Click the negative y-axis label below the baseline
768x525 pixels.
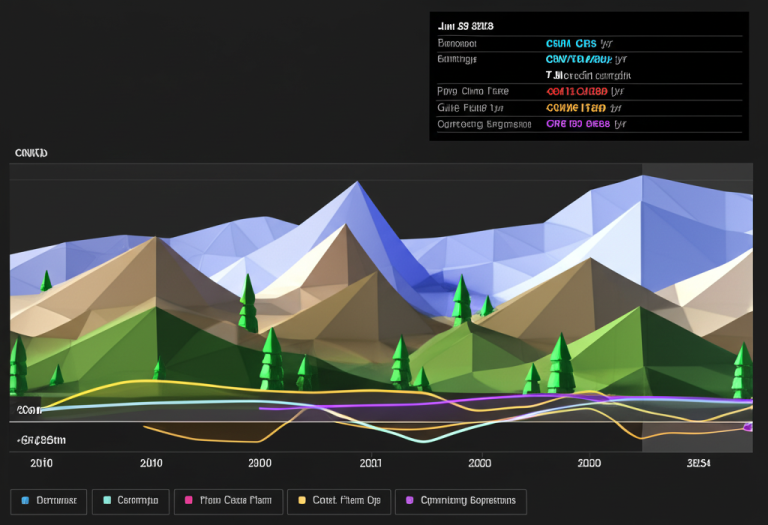[42, 440]
